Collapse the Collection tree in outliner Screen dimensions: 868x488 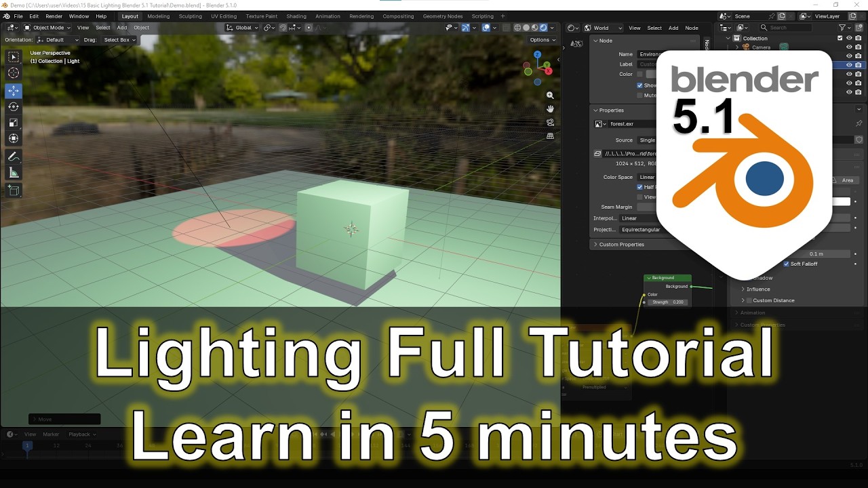tap(729, 39)
